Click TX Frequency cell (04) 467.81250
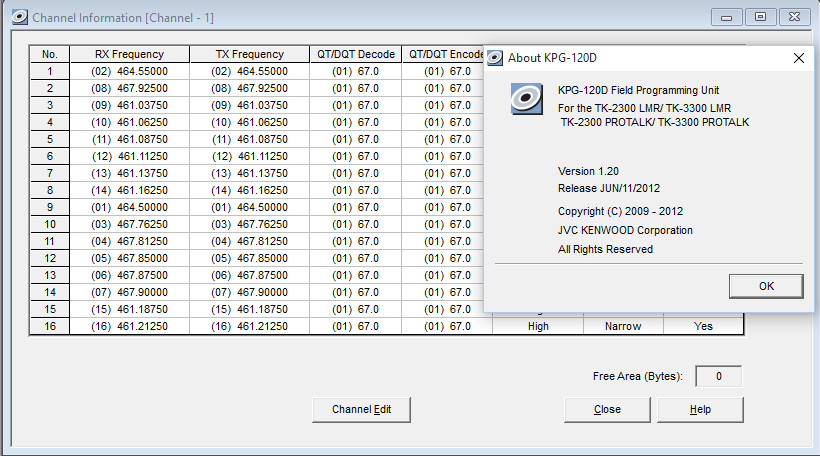820x456 pixels. pos(249,241)
